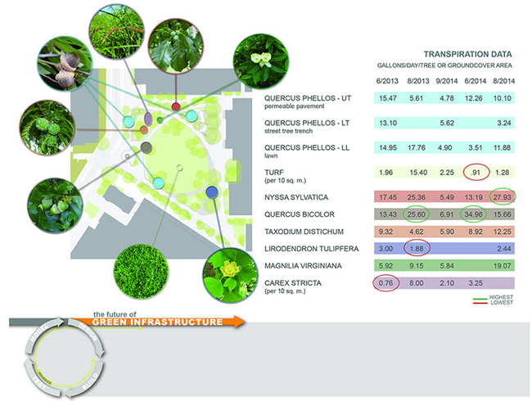532x401 pixels.
Task: Select the purple oval marker on the map
Action: (148, 120)
